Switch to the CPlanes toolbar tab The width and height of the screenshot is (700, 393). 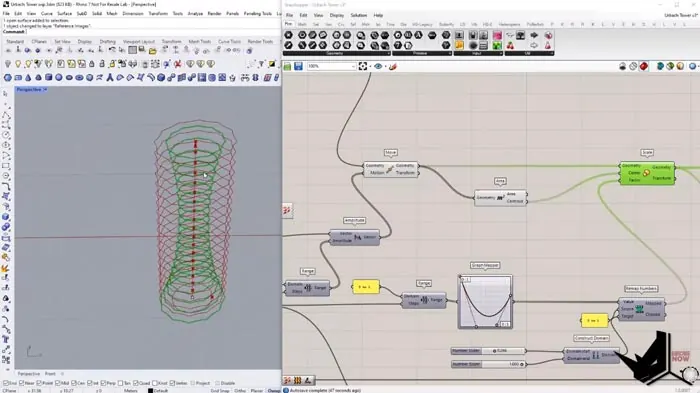click(39, 42)
